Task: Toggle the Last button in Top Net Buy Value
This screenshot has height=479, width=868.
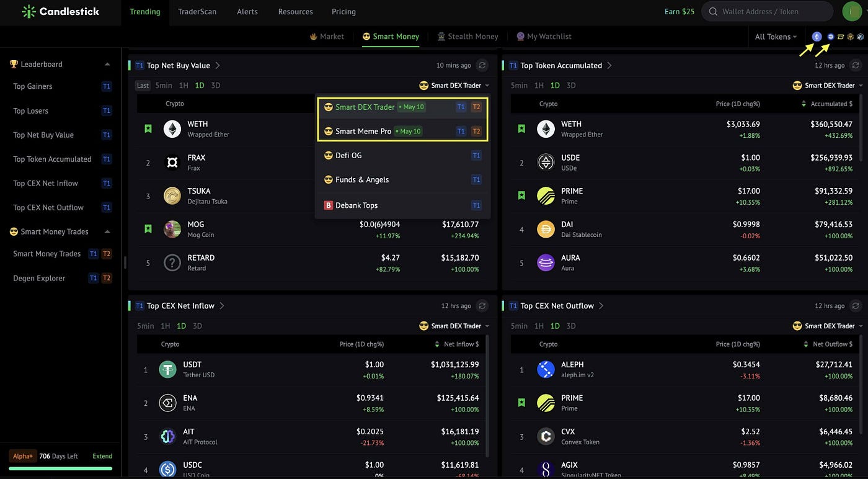Action: (143, 86)
